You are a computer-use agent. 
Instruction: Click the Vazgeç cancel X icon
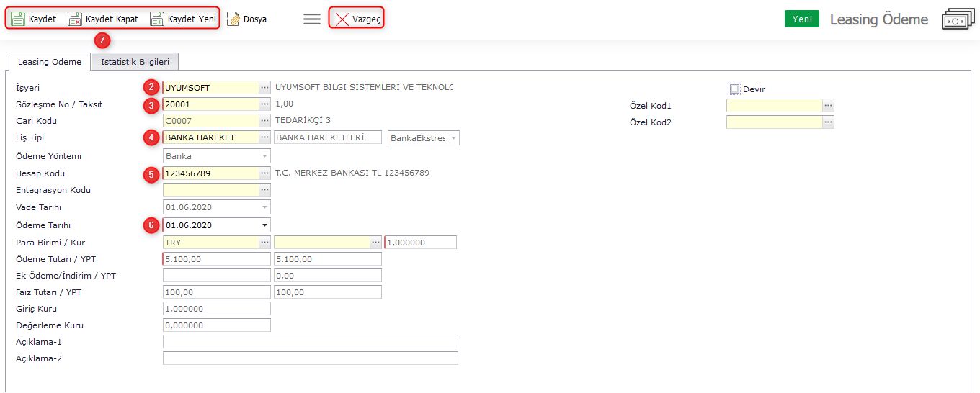pos(342,19)
